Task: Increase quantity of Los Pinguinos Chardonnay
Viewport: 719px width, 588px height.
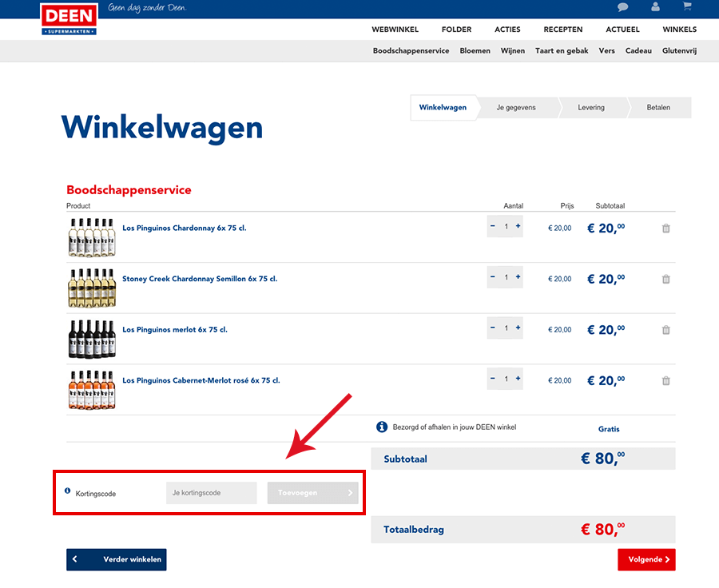Action: click(518, 226)
